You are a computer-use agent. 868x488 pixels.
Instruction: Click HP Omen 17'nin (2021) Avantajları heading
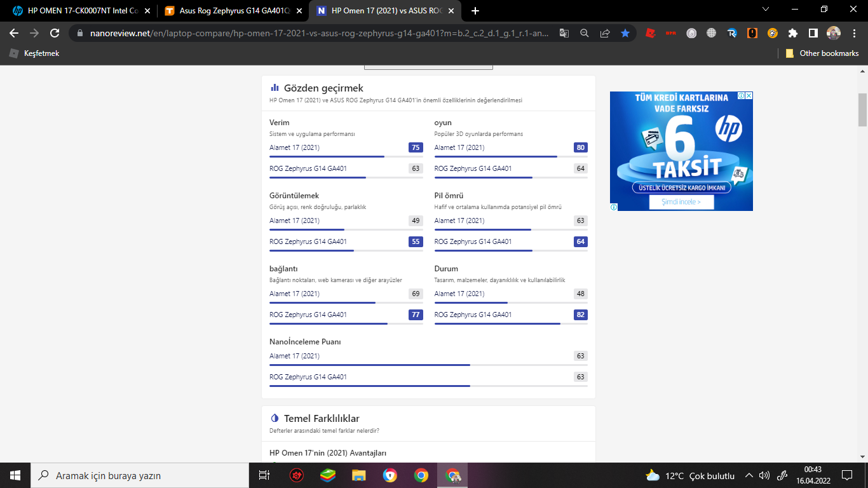pyautogui.click(x=328, y=453)
